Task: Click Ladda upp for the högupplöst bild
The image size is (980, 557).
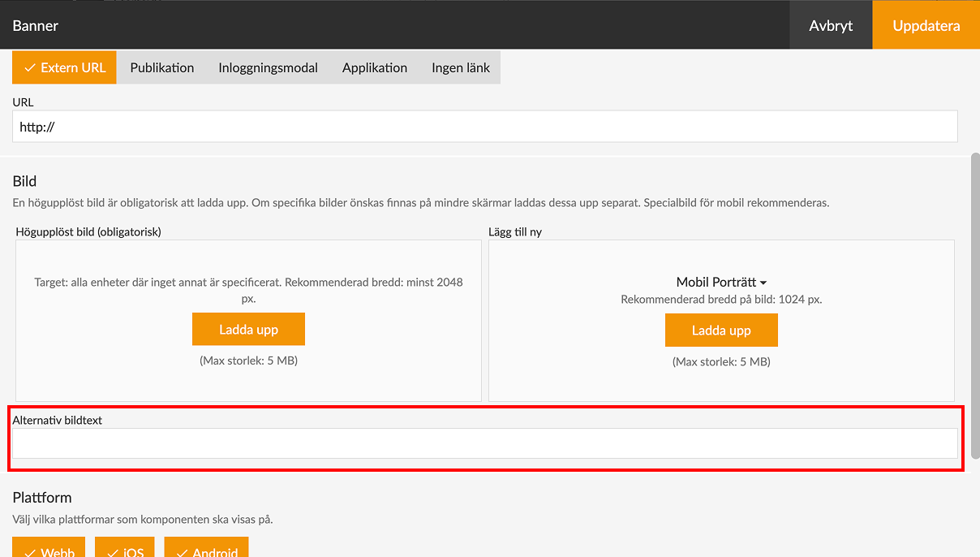Action: coord(248,330)
